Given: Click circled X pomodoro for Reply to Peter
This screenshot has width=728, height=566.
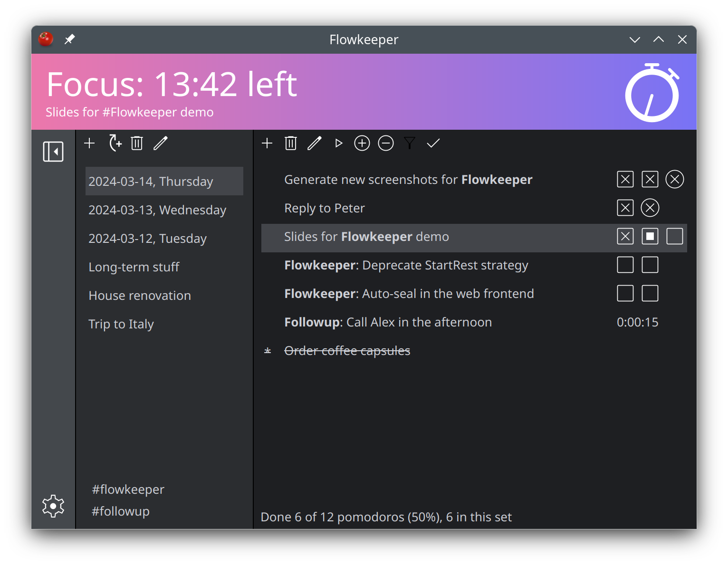Looking at the screenshot, I should 650,208.
